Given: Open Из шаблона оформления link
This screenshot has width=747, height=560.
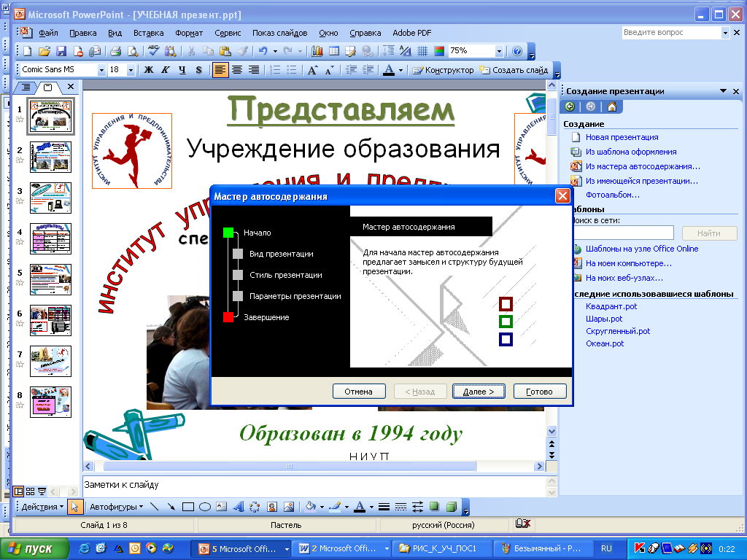Looking at the screenshot, I should click(x=631, y=152).
